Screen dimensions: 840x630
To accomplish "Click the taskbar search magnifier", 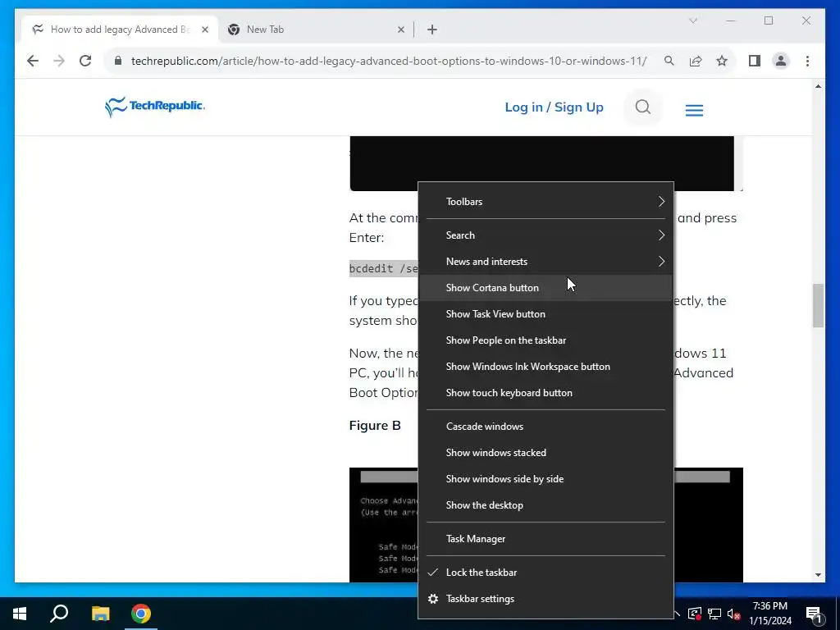I will pyautogui.click(x=59, y=614).
